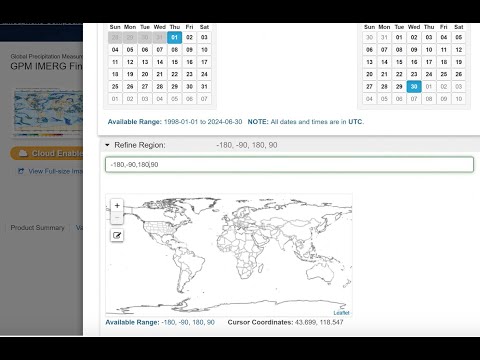Click highlighted day 30 in end-date calendar

[414, 87]
